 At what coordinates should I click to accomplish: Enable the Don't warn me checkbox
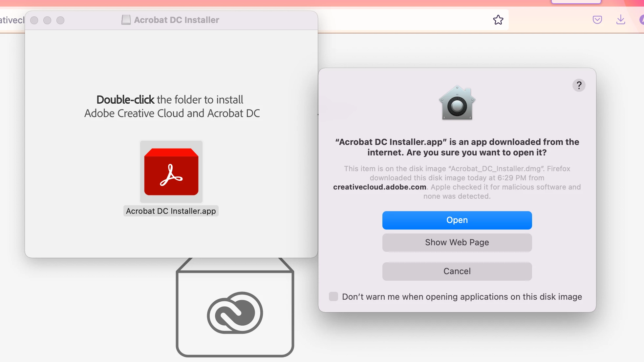(333, 296)
